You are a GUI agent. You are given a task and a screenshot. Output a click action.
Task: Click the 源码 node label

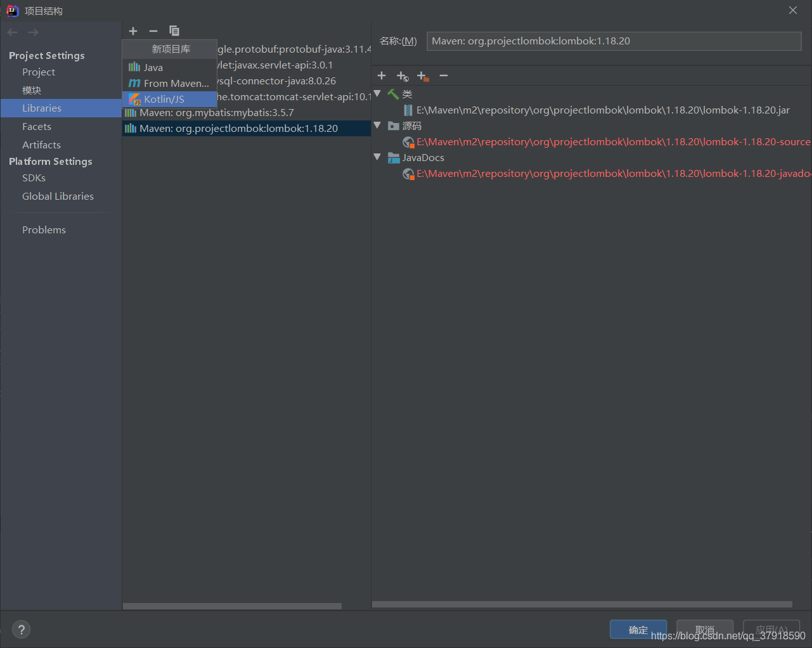pos(412,126)
